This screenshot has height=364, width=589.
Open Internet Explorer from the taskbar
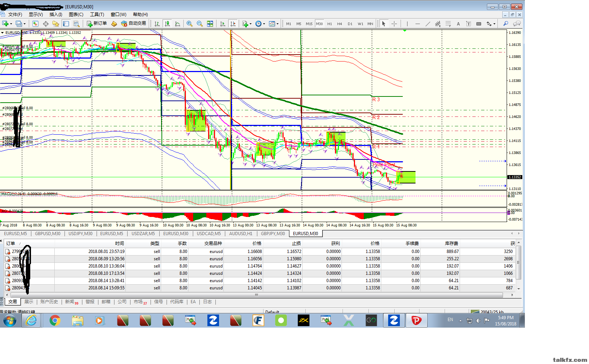(31, 321)
